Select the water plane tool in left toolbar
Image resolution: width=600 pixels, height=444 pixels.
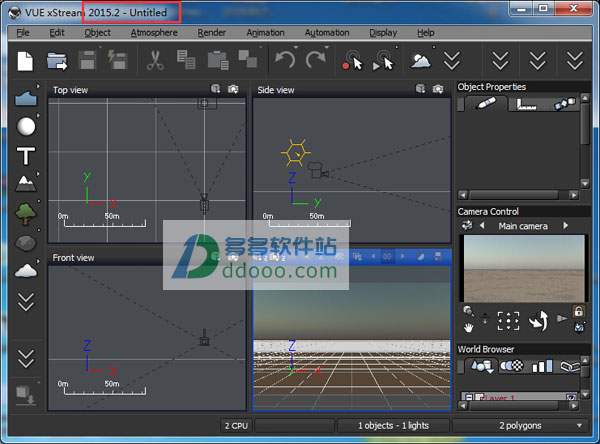pyautogui.click(x=26, y=98)
